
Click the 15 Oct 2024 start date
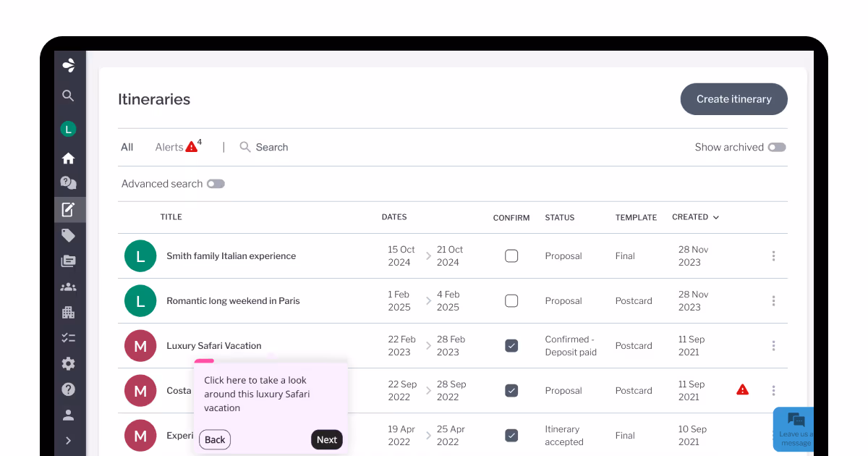pos(401,256)
